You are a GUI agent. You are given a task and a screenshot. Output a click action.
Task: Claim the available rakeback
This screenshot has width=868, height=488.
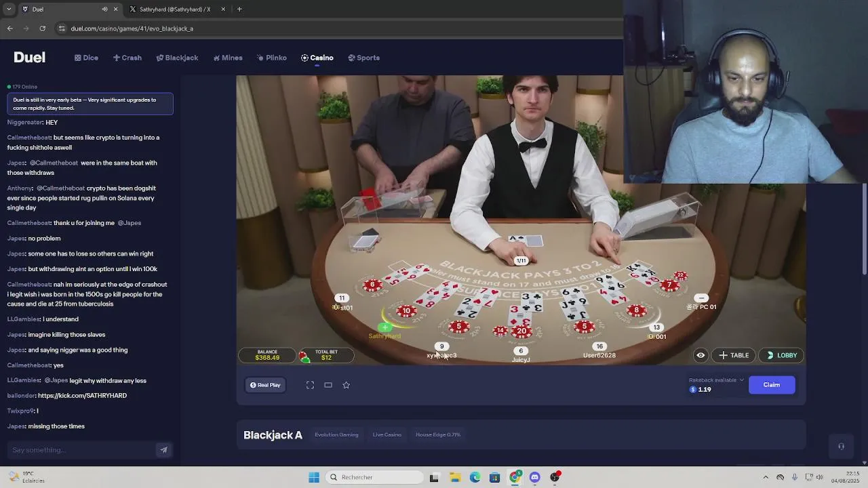[772, 385]
